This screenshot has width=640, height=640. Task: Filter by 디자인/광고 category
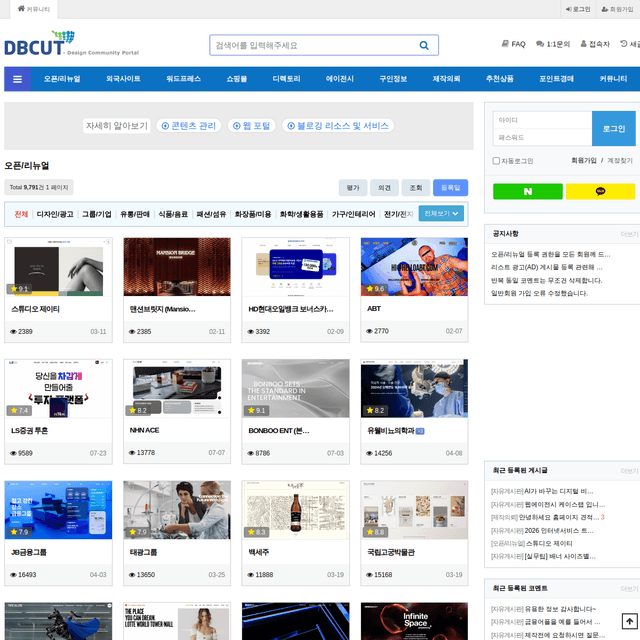click(55, 214)
